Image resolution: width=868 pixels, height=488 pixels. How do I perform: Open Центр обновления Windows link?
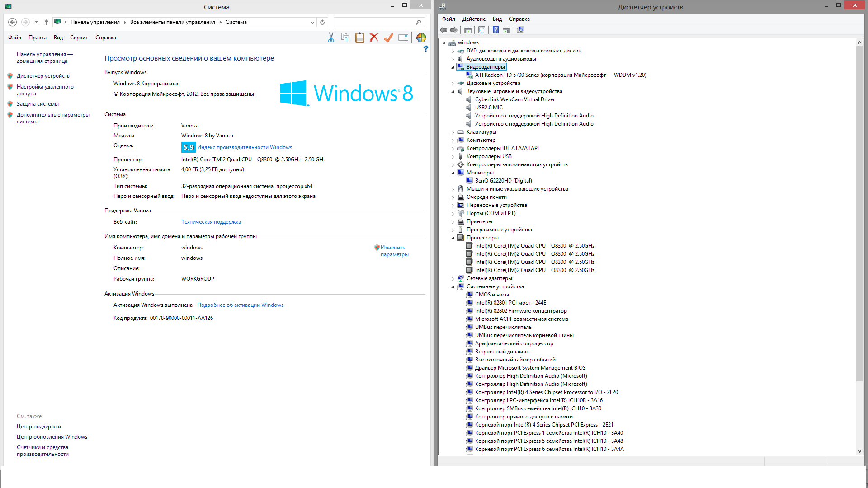[52, 437]
